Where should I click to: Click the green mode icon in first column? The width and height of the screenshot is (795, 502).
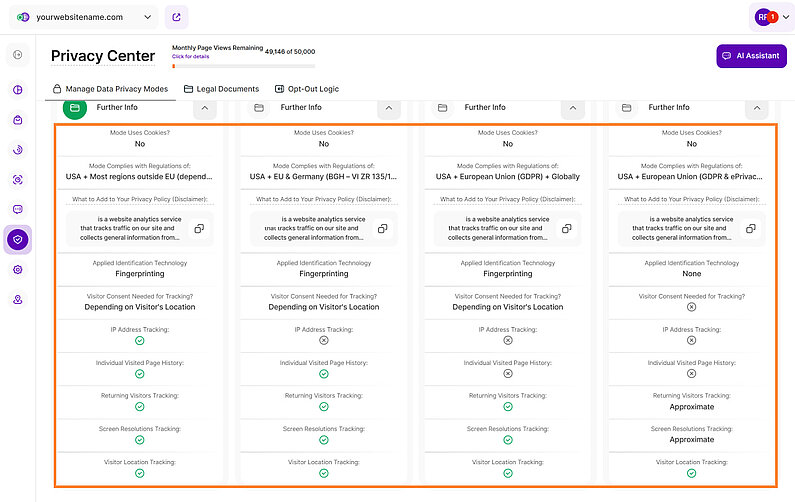point(75,107)
